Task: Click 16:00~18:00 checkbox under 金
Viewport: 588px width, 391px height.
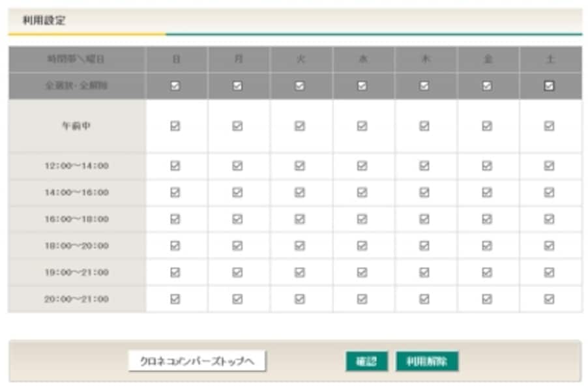Action: [487, 219]
